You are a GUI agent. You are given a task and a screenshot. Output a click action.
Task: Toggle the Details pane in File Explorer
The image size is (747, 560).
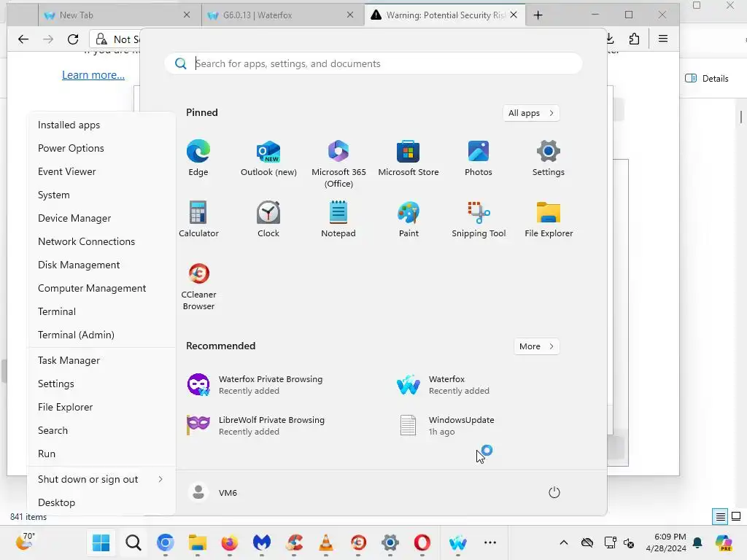707,79
